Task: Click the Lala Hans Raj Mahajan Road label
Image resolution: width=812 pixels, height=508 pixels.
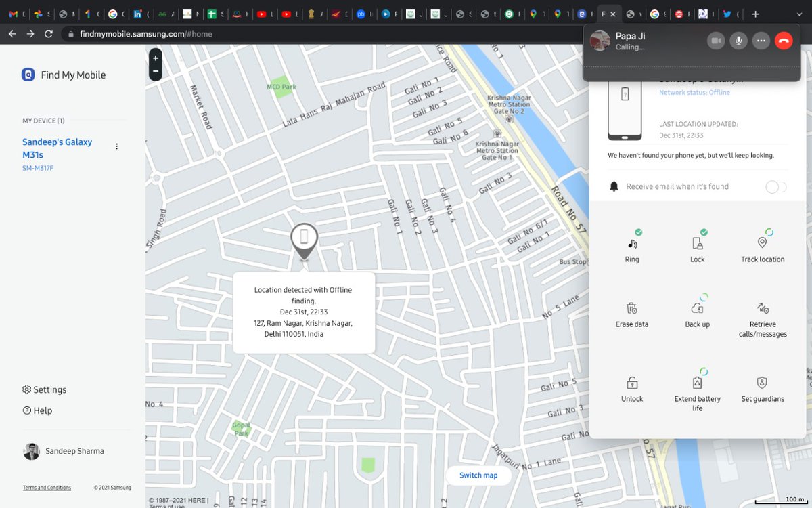Action: (334, 105)
